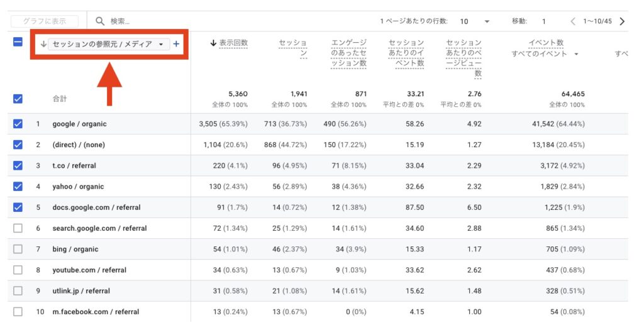Click the magnifying glass search icon
This screenshot has height=330, width=644.
point(100,21)
